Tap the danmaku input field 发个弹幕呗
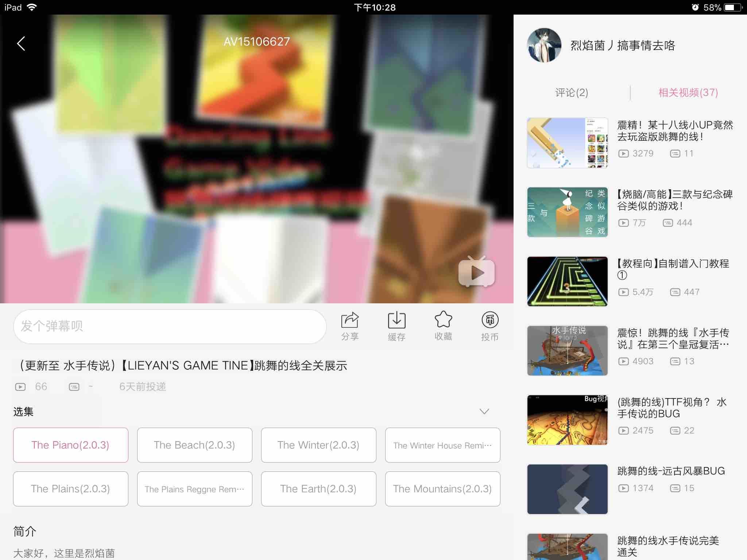Screen dimensions: 747x560 [170, 326]
